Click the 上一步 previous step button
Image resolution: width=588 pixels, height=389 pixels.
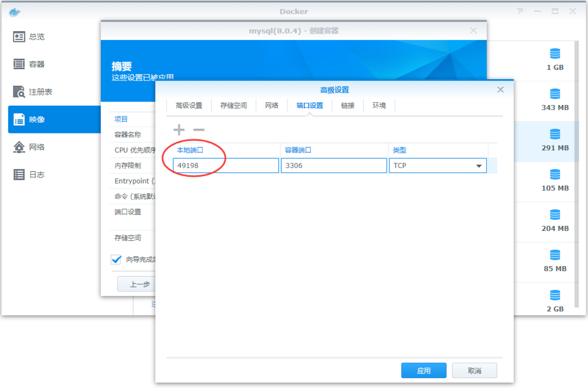[139, 284]
